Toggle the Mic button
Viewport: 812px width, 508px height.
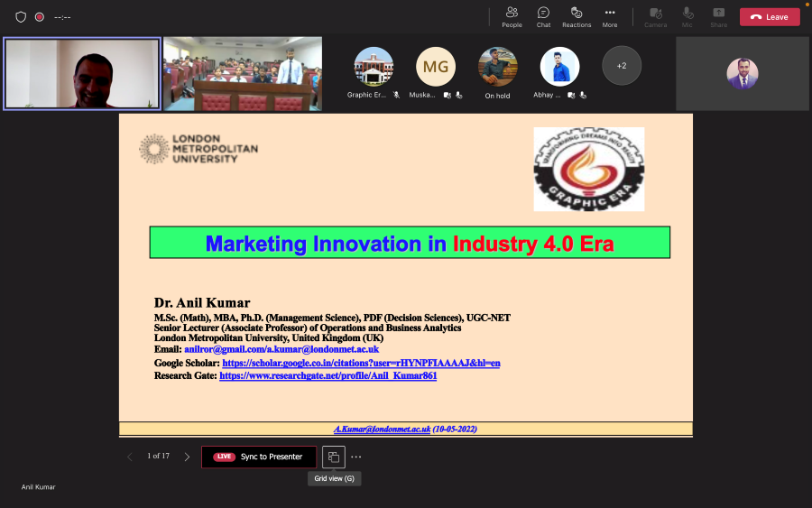click(687, 17)
